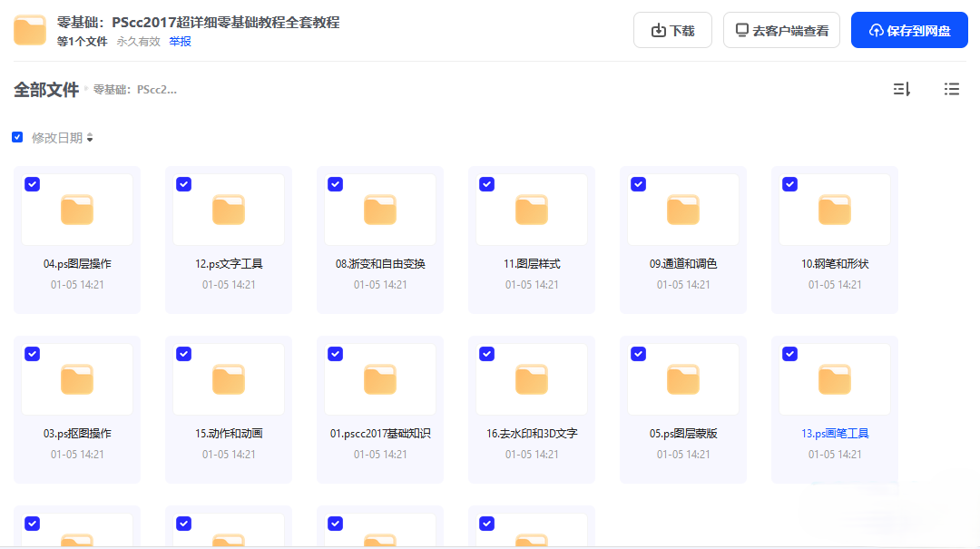Image resolution: width=980 pixels, height=549 pixels.
Task: Click the 下载 button
Action: click(672, 30)
